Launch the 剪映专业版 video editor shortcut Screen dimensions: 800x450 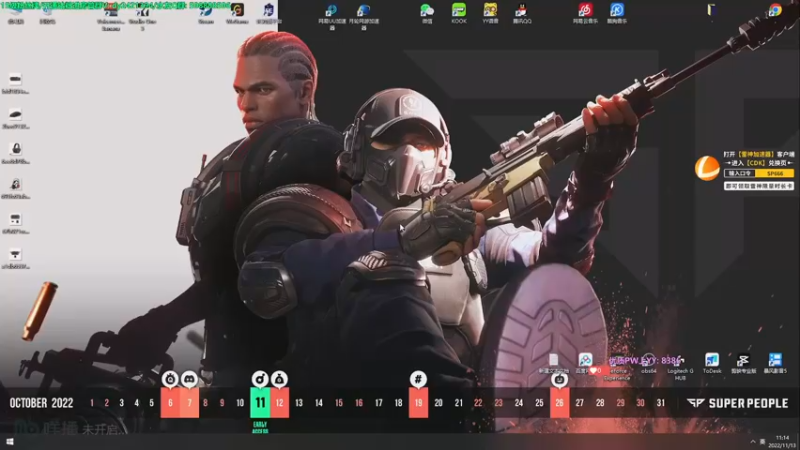(743, 363)
